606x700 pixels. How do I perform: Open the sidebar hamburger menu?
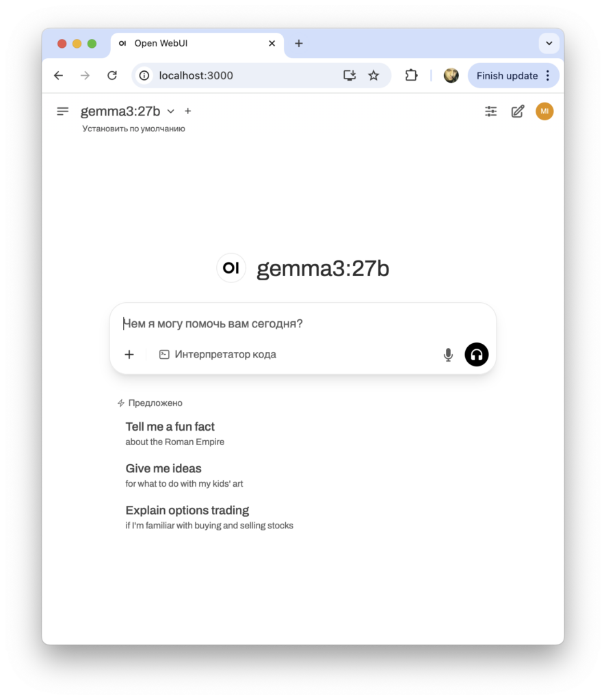[x=62, y=111]
